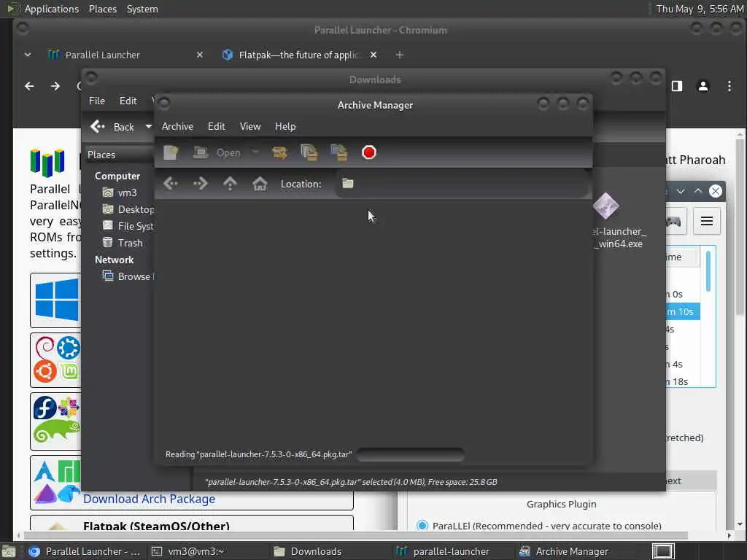Stop the current operation with red button
Image resolution: width=747 pixels, height=560 pixels.
pyautogui.click(x=368, y=152)
